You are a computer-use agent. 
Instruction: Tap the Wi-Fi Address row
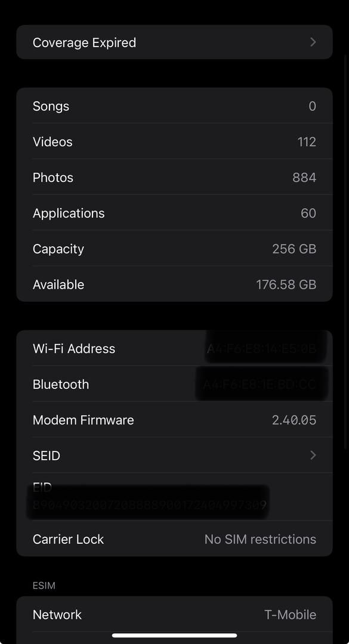pos(174,348)
